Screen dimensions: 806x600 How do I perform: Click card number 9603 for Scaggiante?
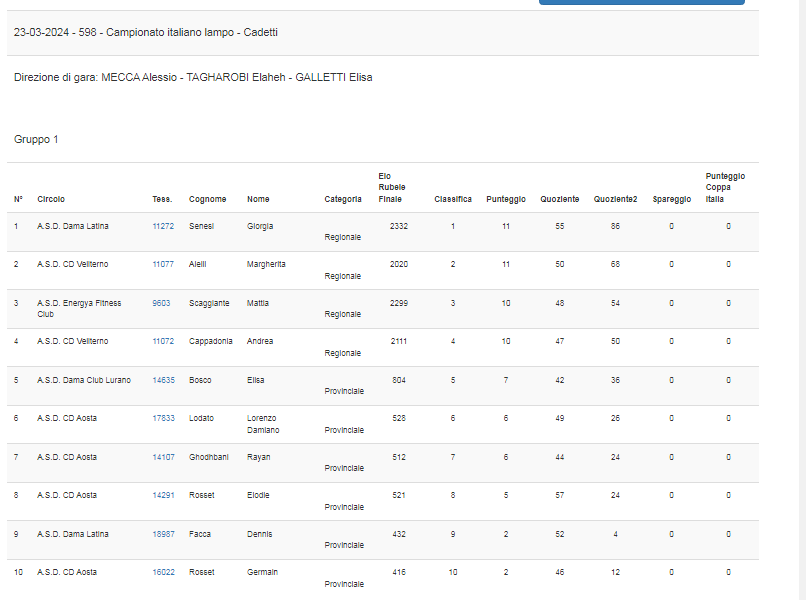tap(161, 303)
